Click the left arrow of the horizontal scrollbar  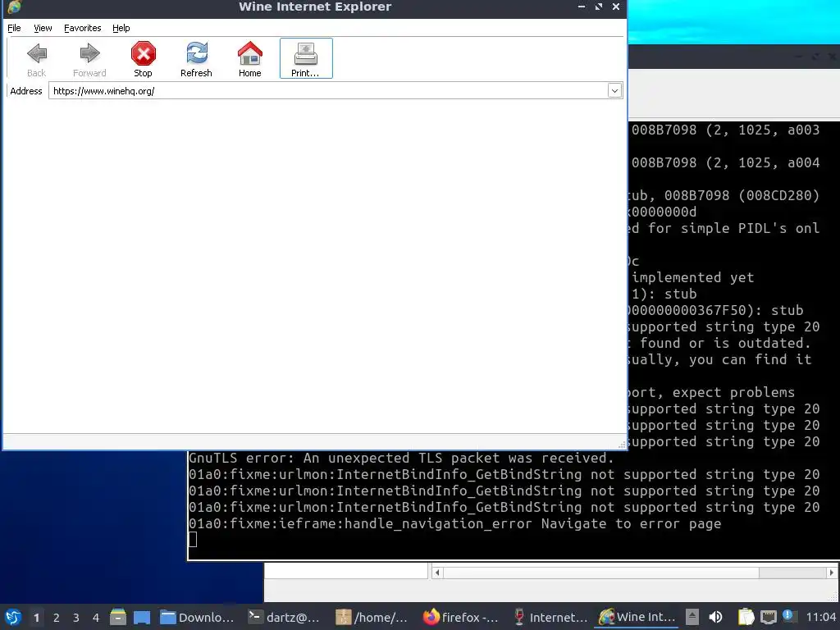437,573
